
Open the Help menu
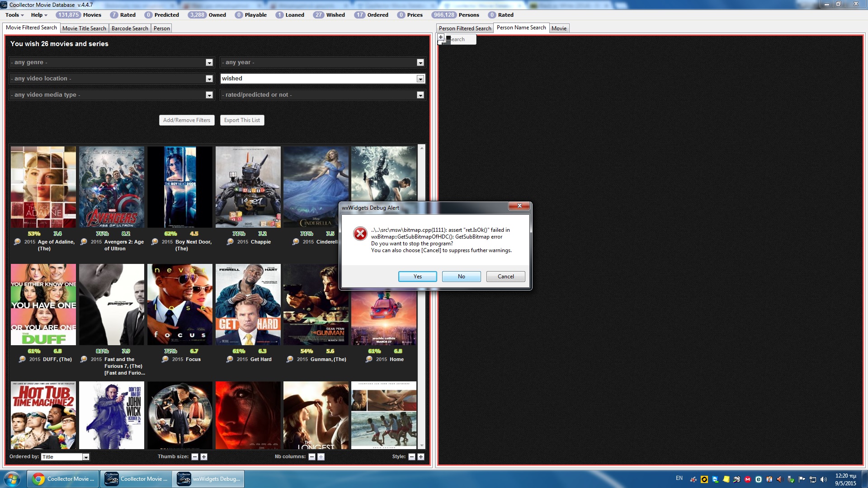(x=39, y=15)
